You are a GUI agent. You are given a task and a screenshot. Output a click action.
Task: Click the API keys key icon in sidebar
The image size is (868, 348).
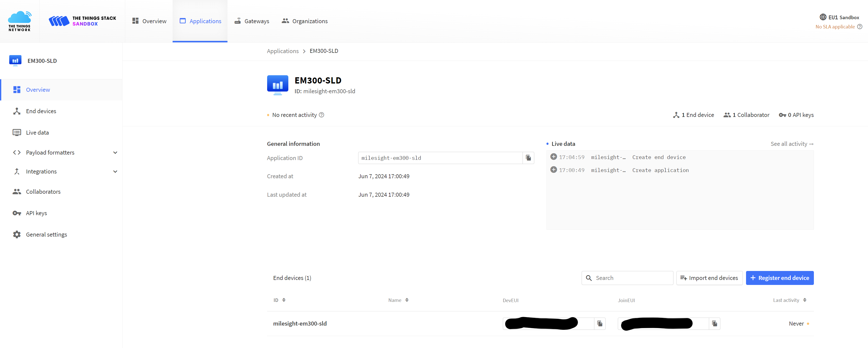coord(17,213)
